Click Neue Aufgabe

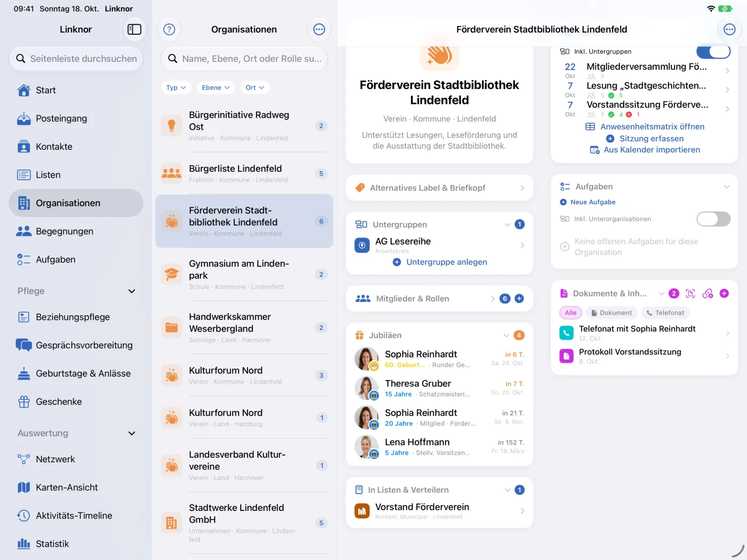(x=587, y=202)
